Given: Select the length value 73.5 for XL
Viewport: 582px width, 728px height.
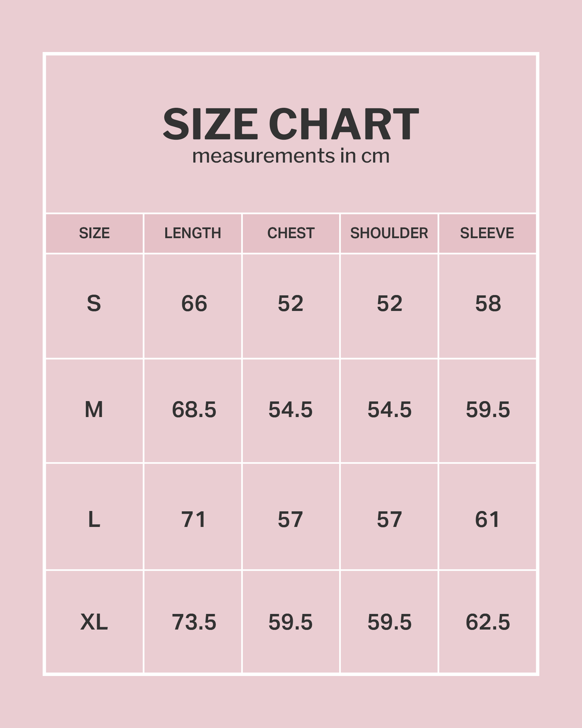Looking at the screenshot, I should click(194, 622).
